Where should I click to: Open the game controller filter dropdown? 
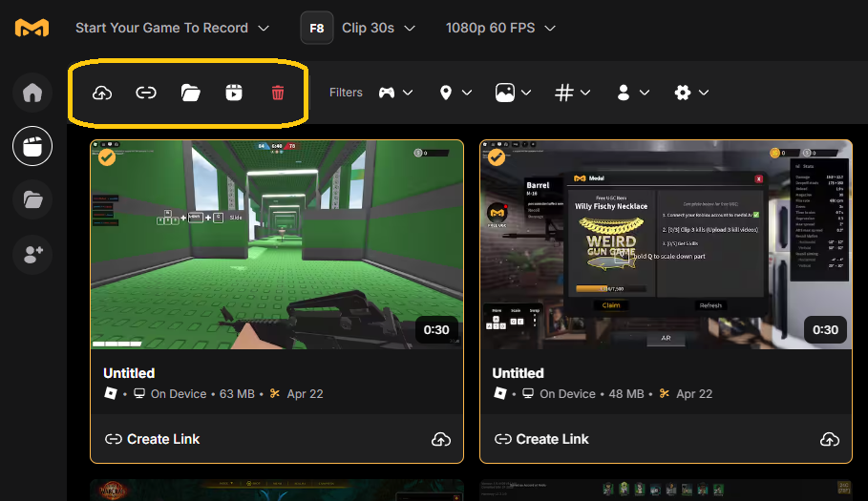(395, 93)
